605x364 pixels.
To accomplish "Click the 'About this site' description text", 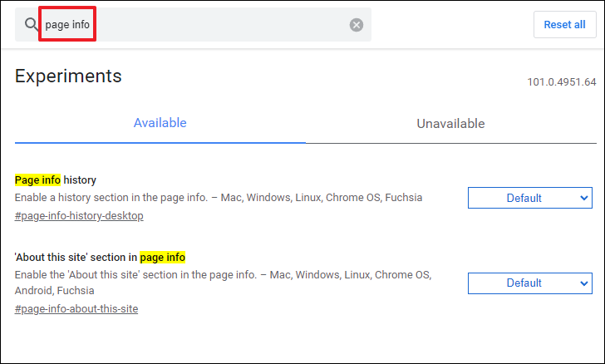I will click(x=223, y=283).
